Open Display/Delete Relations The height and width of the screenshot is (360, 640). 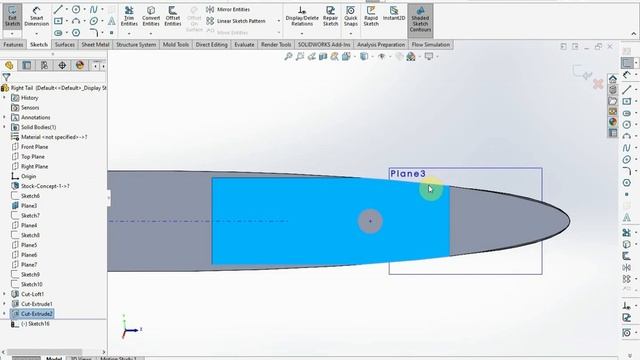pyautogui.click(x=302, y=16)
